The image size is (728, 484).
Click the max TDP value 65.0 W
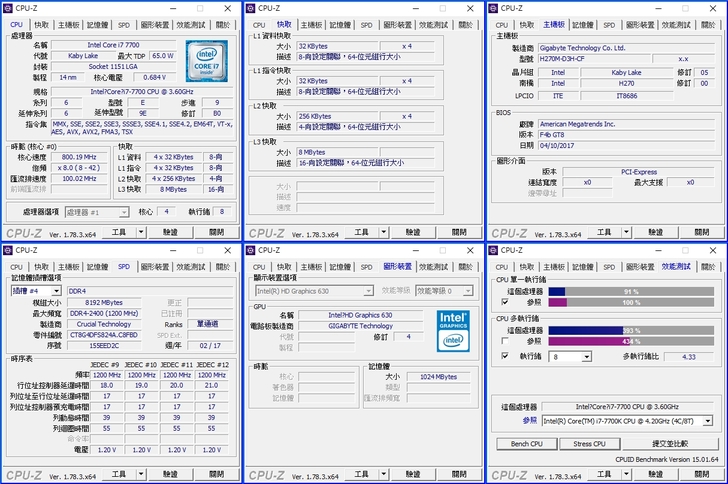pyautogui.click(x=162, y=56)
